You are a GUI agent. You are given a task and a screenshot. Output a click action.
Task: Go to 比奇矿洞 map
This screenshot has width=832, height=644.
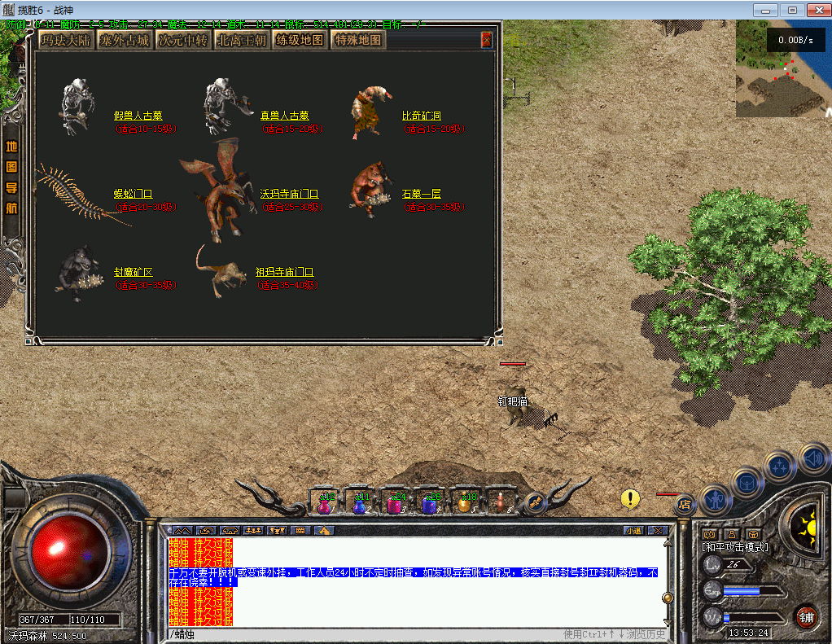pyautogui.click(x=422, y=115)
